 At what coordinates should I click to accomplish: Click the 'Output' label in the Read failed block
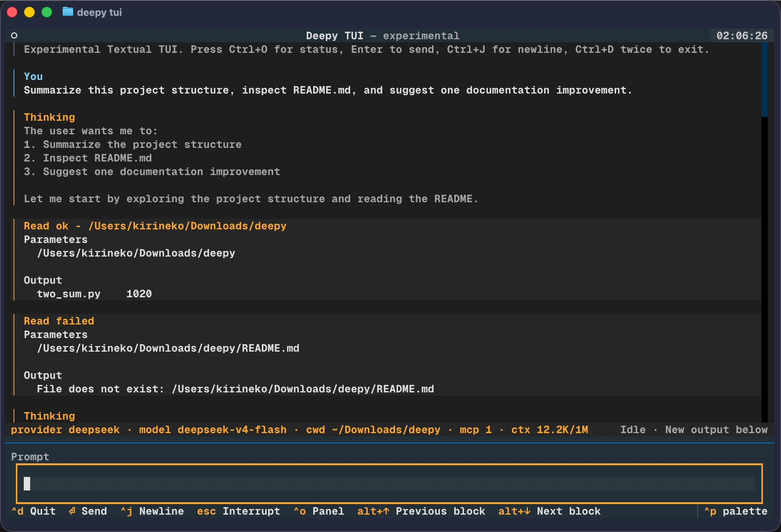[x=43, y=375]
